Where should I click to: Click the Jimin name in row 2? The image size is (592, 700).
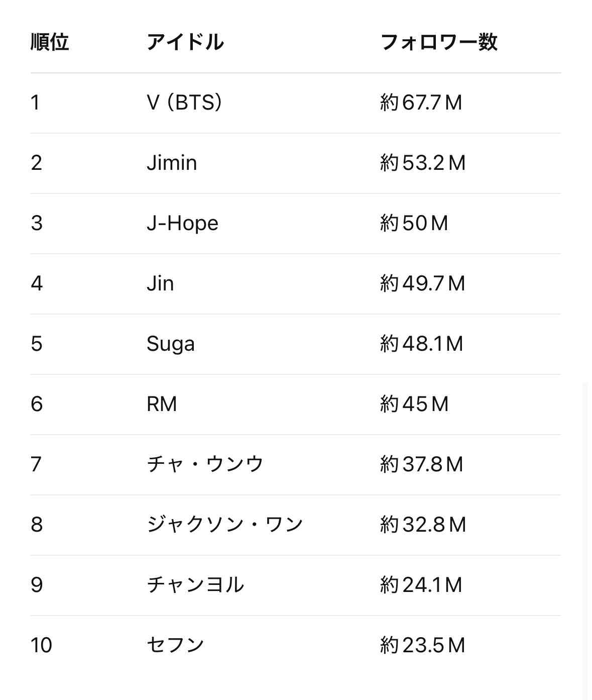tap(172, 163)
